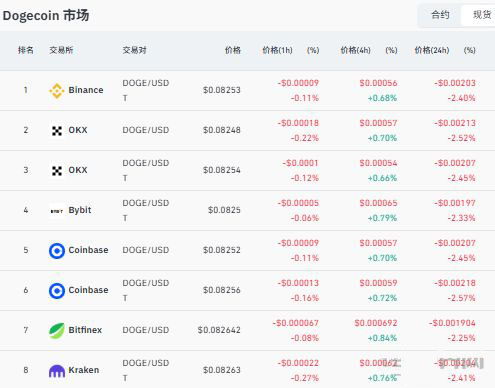Image resolution: width=495 pixels, height=388 pixels.
Task: Click the 4h value $0.00065
Action: pos(378,203)
